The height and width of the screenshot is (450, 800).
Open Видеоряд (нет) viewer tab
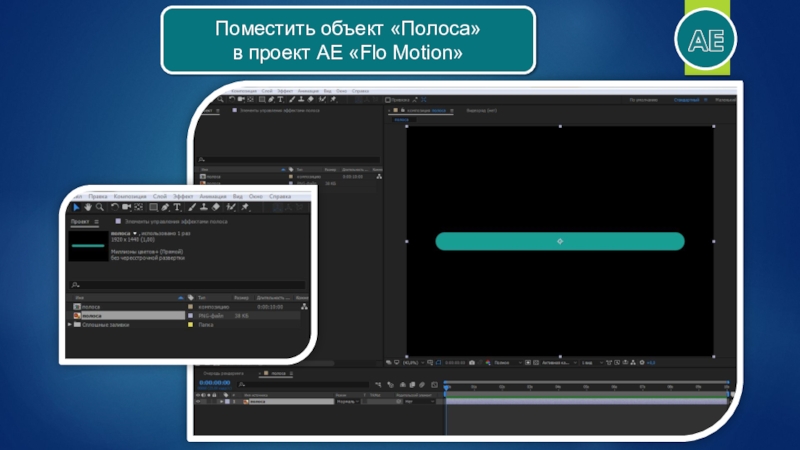coord(482,110)
